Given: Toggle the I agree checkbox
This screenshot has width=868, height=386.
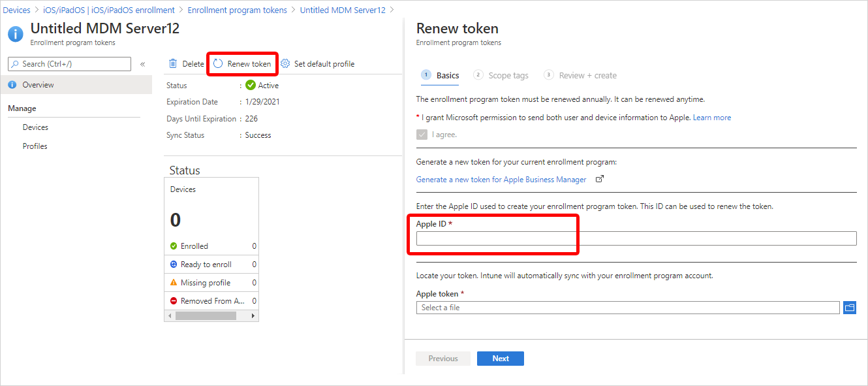Looking at the screenshot, I should pyautogui.click(x=422, y=135).
